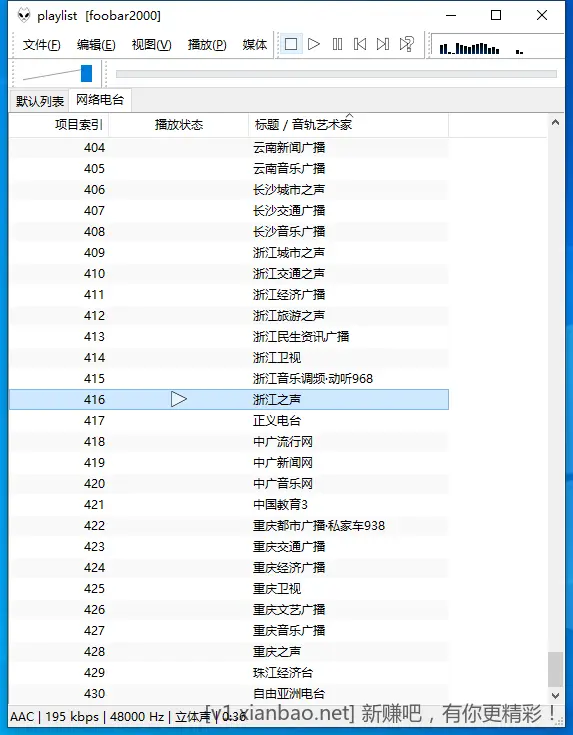This screenshot has width=573, height=735.
Task: Click the playback seek bar
Action: [x=336, y=74]
